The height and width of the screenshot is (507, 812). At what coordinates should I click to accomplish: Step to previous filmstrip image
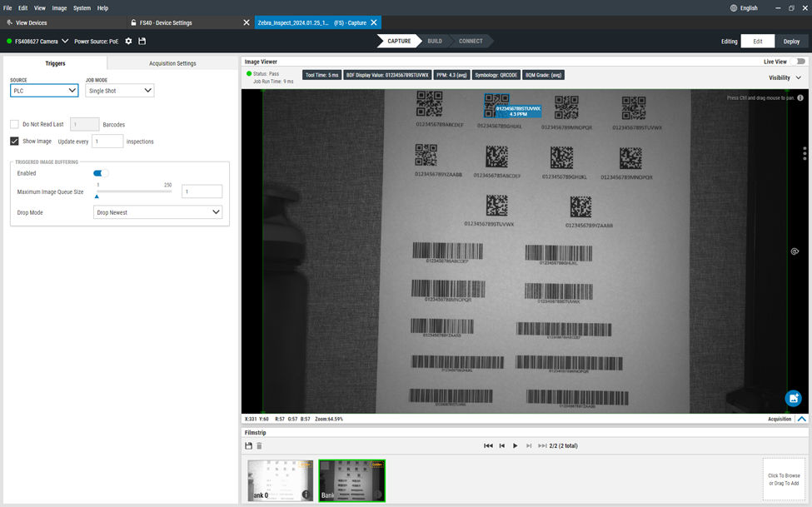coord(502,445)
